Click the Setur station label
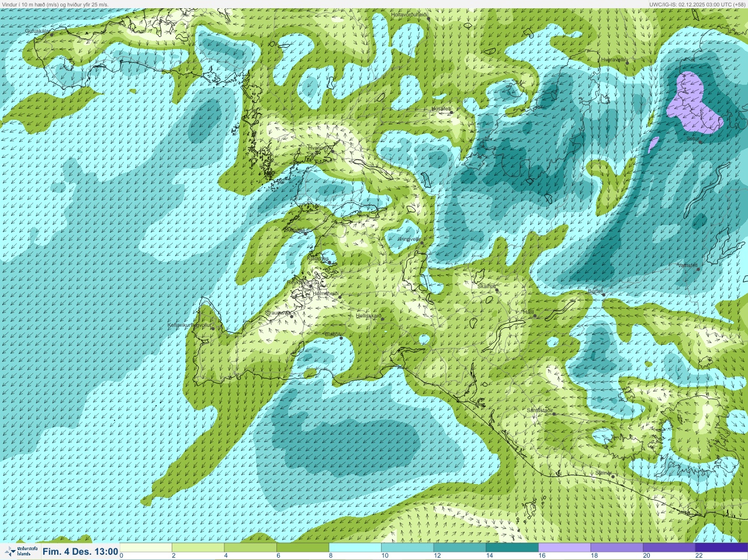Image resolution: width=748 pixels, height=560 pixels. [x=692, y=139]
